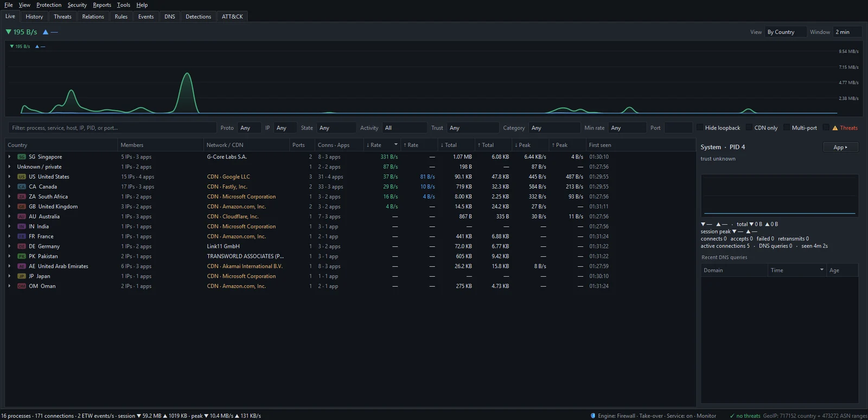Click the OM Oman flag badge

pos(22,286)
